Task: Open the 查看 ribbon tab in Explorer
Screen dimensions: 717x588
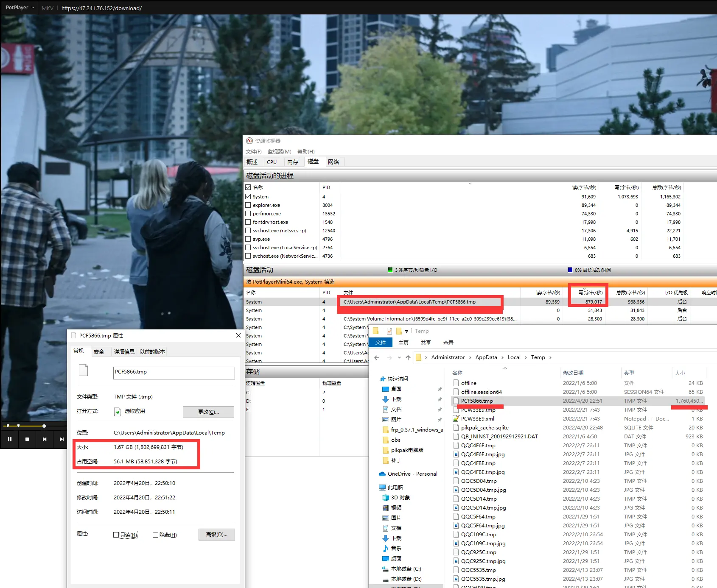Action: point(448,343)
